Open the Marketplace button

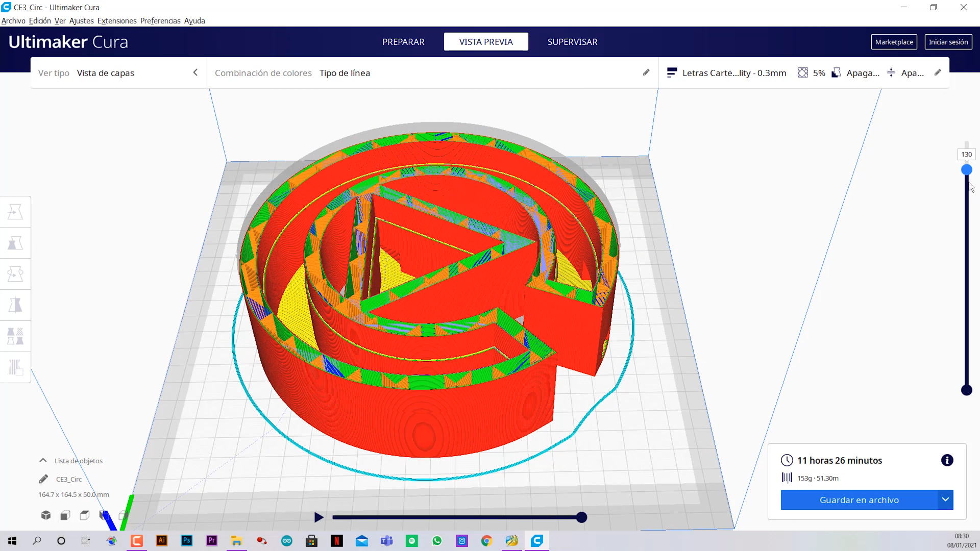pyautogui.click(x=894, y=42)
